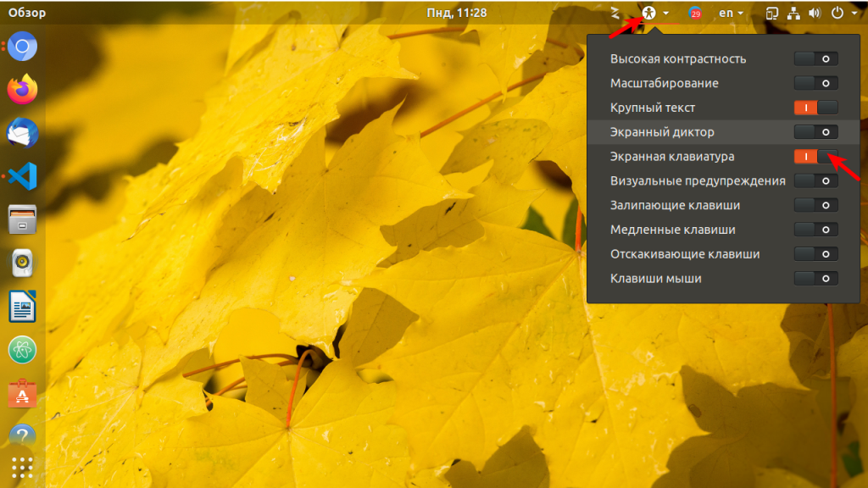Expand the accessibility menu arrow

(x=666, y=14)
